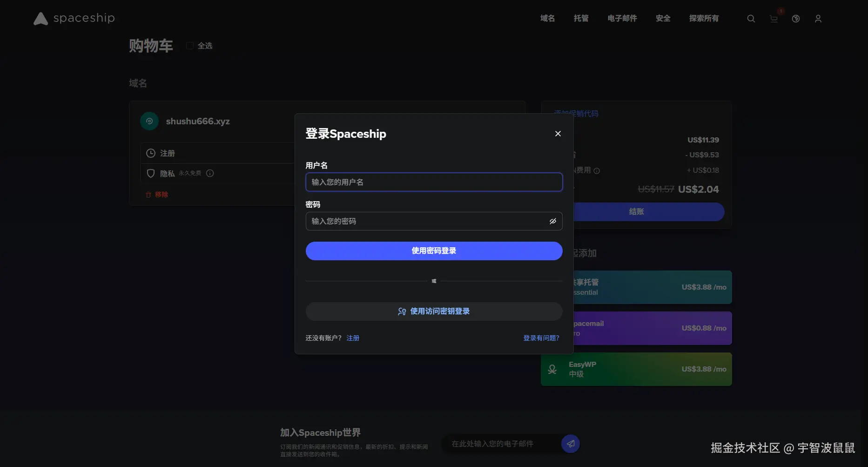This screenshot has width=868, height=467.
Task: Open the 安全 menu in the navigation
Action: (x=663, y=18)
